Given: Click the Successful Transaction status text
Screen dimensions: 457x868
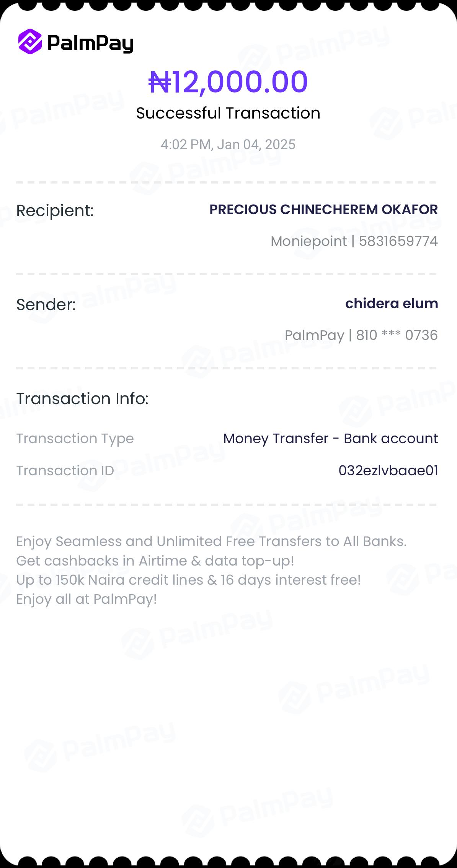Looking at the screenshot, I should pos(228,113).
